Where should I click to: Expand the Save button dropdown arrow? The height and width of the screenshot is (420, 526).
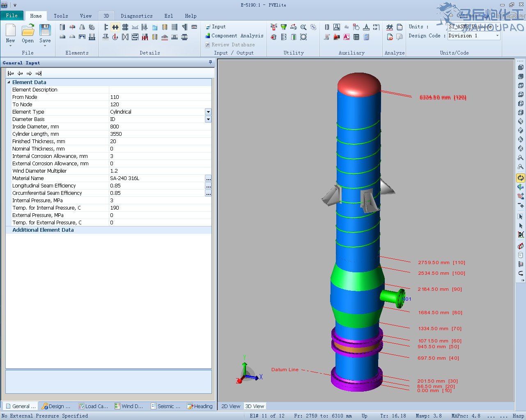tap(45, 46)
